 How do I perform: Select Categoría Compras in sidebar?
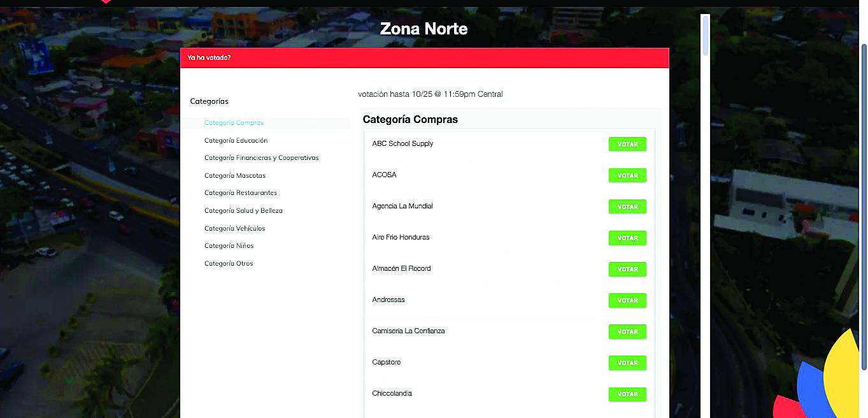pyautogui.click(x=234, y=123)
